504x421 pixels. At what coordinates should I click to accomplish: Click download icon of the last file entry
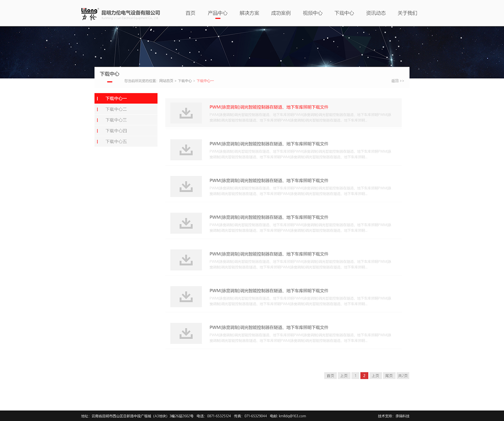point(186,333)
